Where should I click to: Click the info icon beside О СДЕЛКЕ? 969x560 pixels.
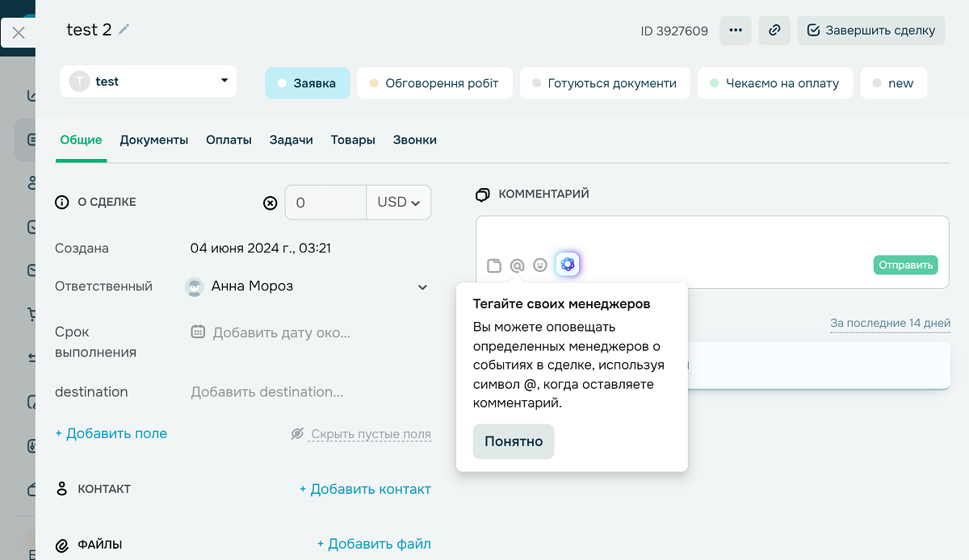click(61, 203)
